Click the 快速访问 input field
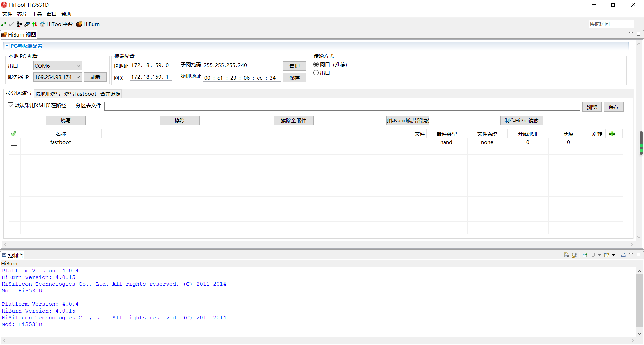644x345 pixels. [x=611, y=24]
